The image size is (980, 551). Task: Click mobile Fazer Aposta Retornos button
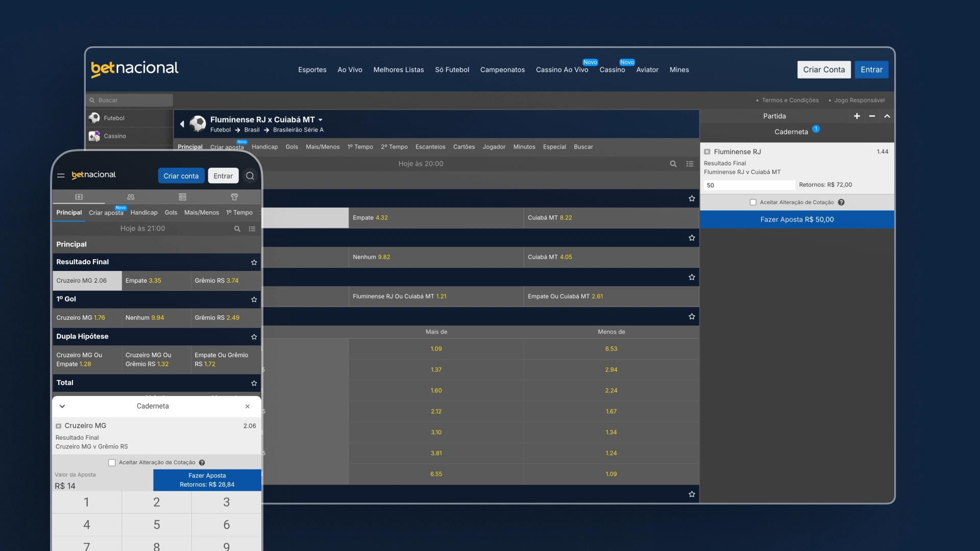pos(207,480)
